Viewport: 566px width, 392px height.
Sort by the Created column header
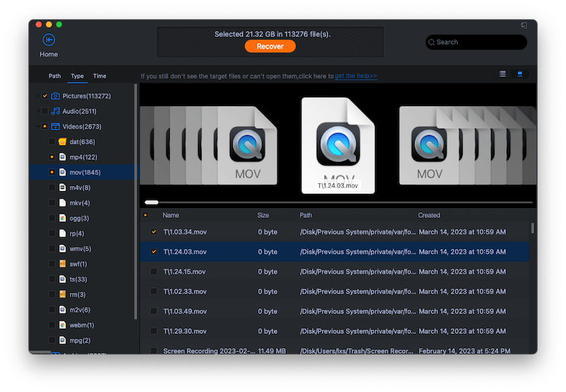429,215
